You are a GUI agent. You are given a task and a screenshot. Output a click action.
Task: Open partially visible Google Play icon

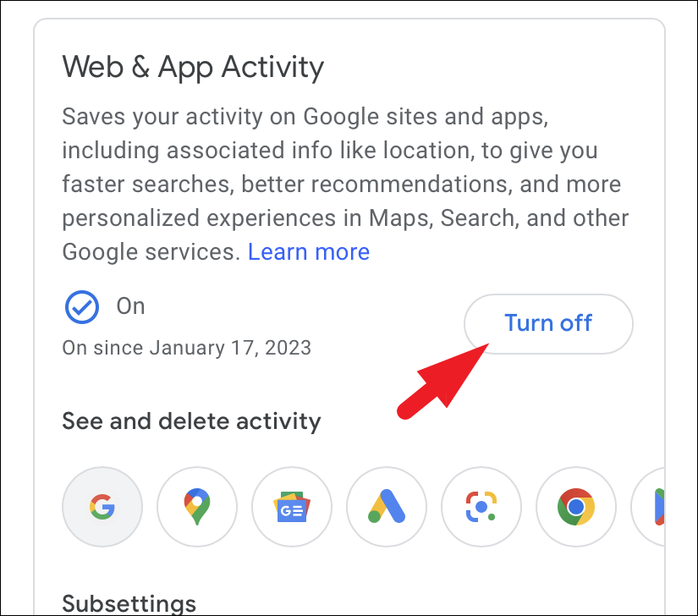tap(649, 507)
